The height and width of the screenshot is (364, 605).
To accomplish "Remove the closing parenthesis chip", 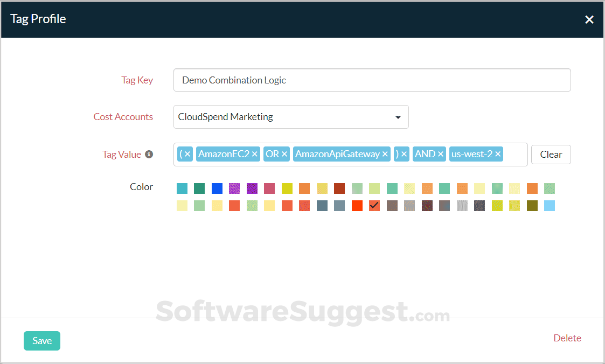I will [x=404, y=153].
